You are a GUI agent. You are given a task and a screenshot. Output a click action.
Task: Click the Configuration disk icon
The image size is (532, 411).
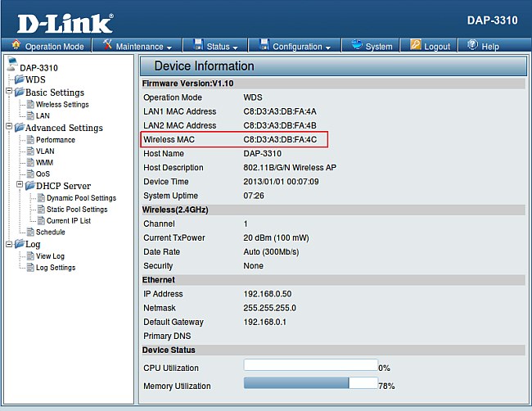tap(264, 46)
